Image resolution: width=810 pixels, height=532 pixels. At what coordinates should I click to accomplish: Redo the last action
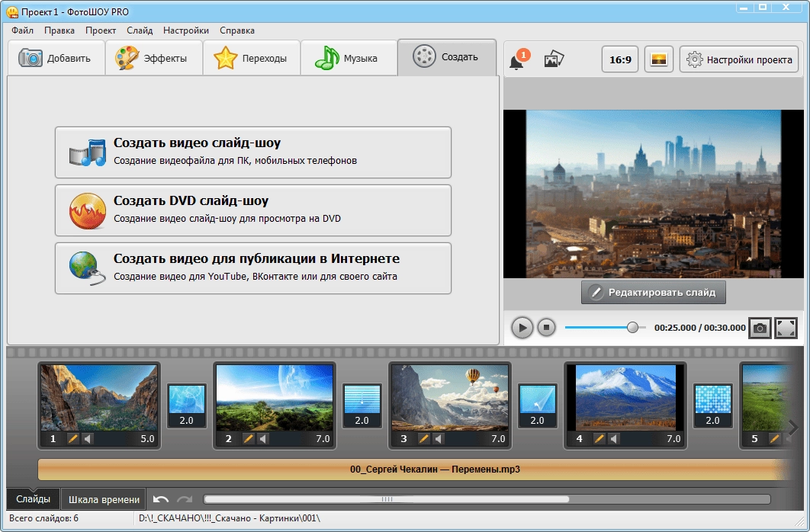(185, 499)
